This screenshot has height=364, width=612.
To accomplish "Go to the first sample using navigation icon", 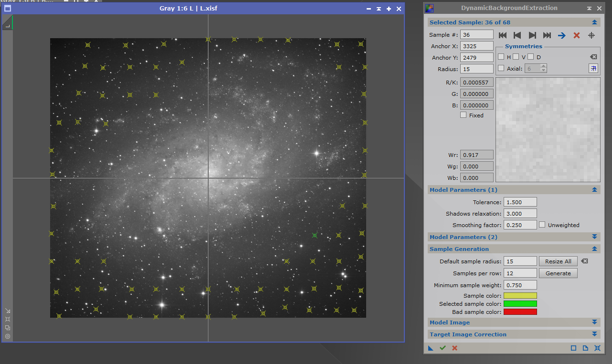I will (503, 35).
